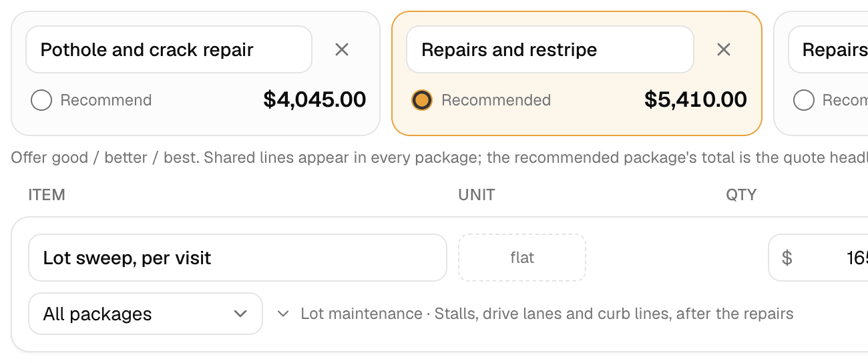Select the dashed flat unit box
Viewport: 868px width, 363px height.
pos(522,258)
